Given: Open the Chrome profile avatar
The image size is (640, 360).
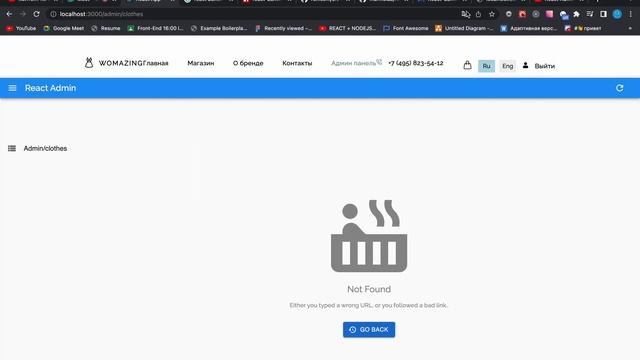Looking at the screenshot, I should [617, 14].
